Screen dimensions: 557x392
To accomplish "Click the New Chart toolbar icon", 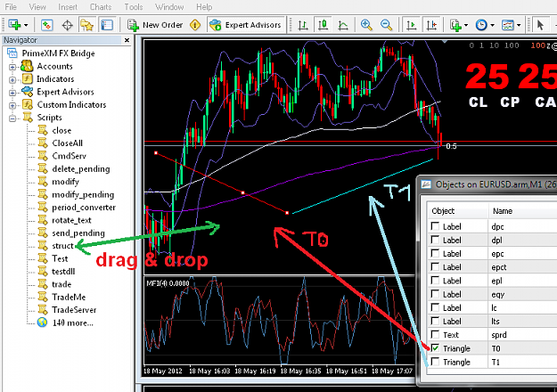I will point(14,25).
